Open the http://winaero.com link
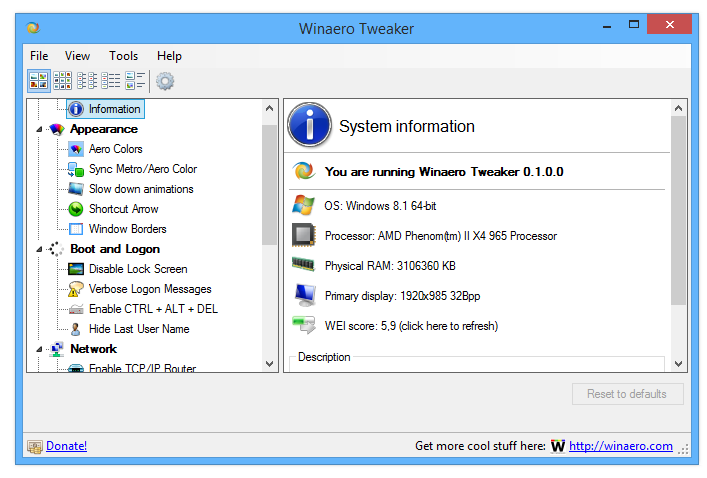 click(620, 446)
